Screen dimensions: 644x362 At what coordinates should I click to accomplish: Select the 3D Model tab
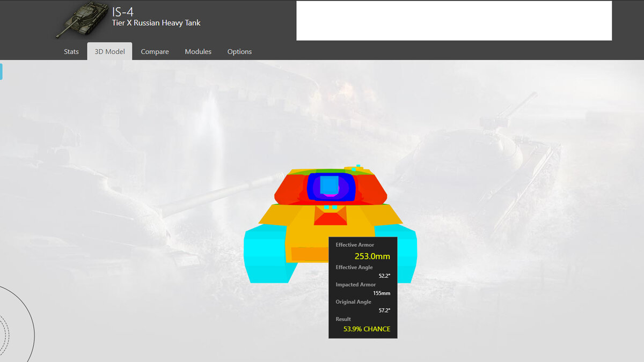[x=109, y=51]
